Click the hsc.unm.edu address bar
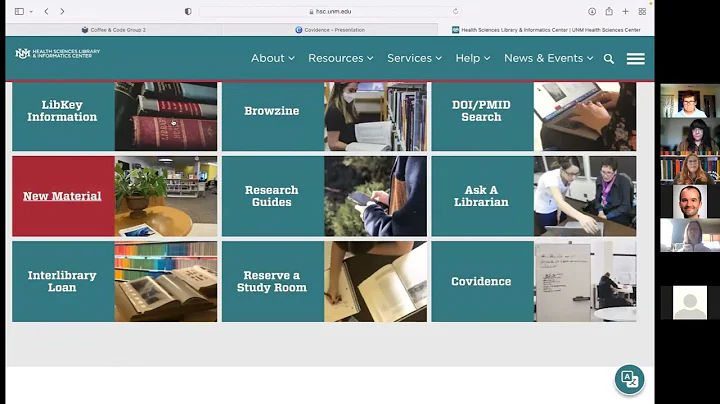The width and height of the screenshot is (720, 404). [330, 11]
